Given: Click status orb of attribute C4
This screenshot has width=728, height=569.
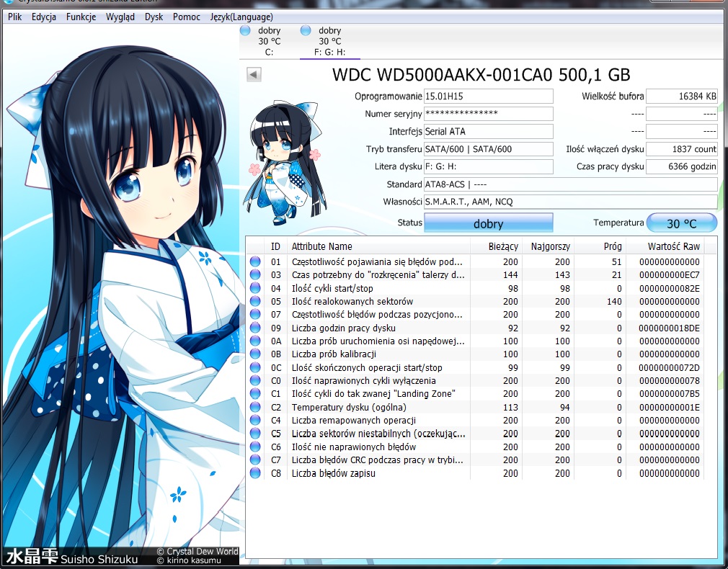Looking at the screenshot, I should coord(255,420).
